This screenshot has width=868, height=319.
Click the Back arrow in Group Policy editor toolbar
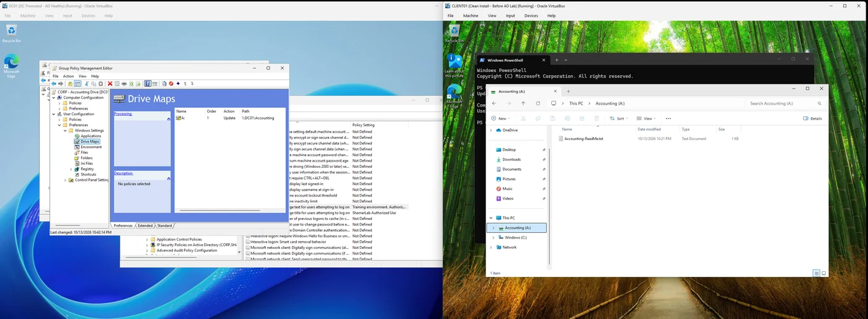54,84
